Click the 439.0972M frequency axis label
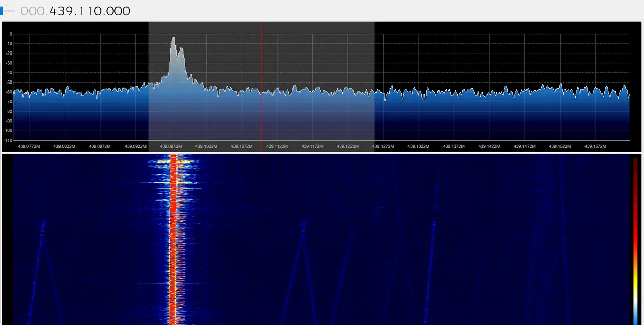 coord(170,146)
